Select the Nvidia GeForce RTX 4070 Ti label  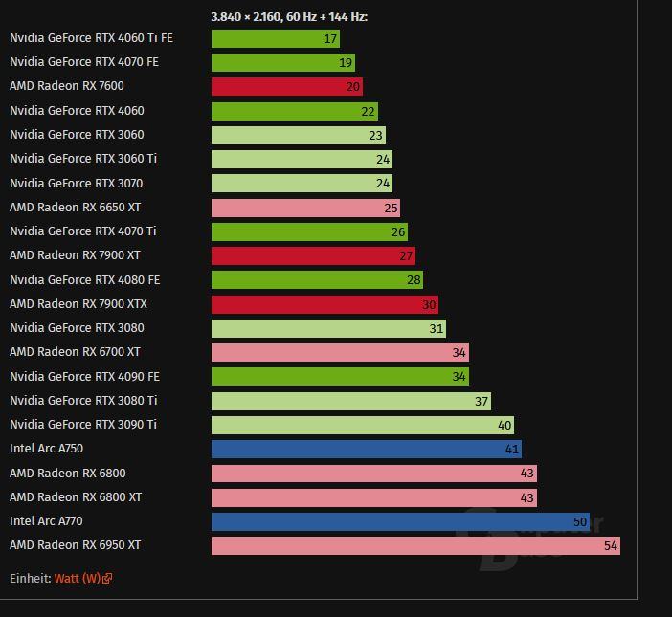tap(83, 231)
